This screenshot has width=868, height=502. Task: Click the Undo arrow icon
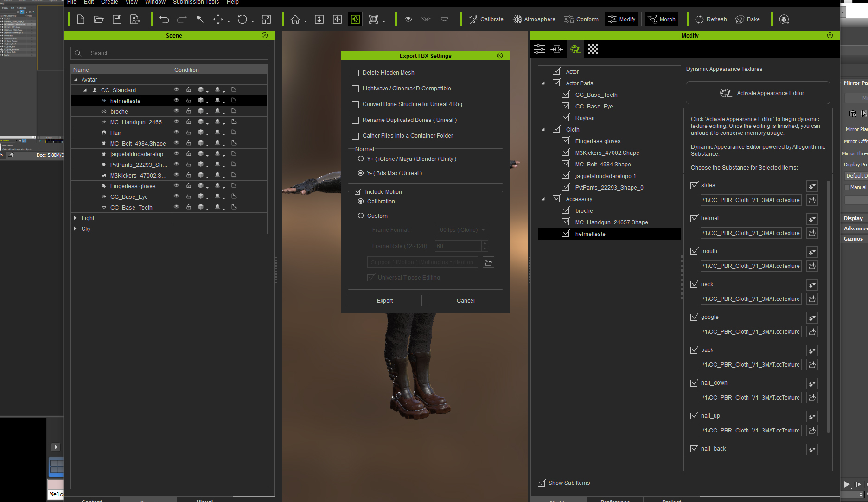(x=164, y=19)
